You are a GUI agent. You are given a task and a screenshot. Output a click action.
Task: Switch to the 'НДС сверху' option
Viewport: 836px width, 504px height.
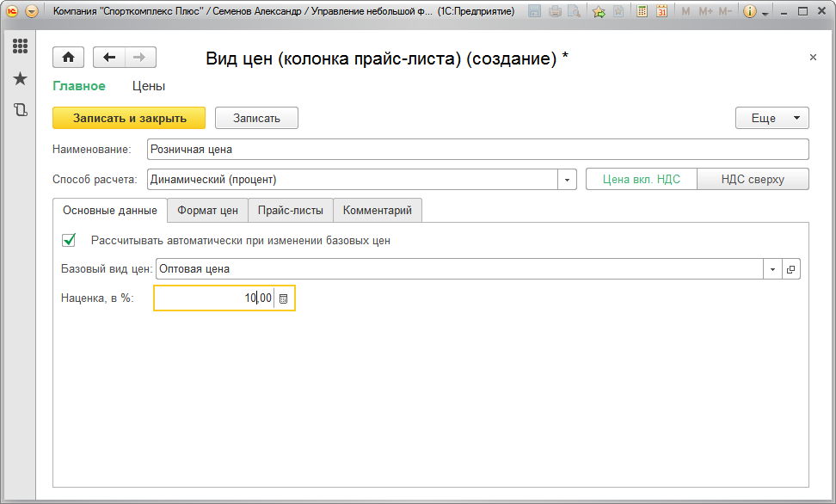tap(753, 179)
